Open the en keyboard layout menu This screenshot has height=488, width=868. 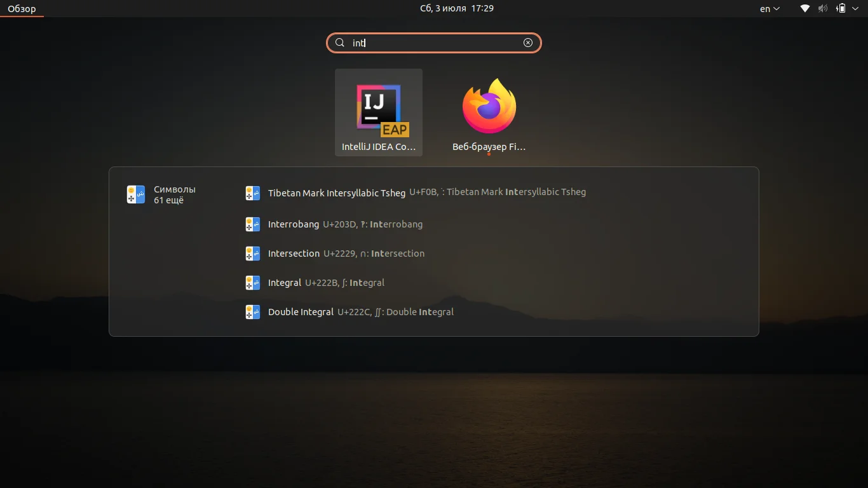(x=770, y=9)
